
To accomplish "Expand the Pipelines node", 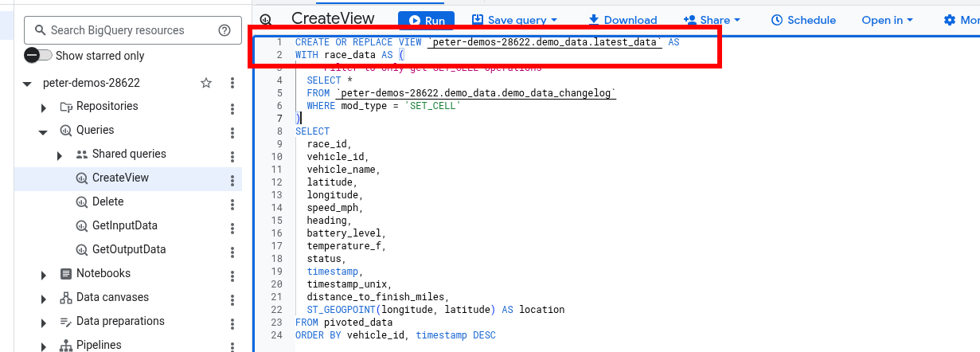I will 44,346.
